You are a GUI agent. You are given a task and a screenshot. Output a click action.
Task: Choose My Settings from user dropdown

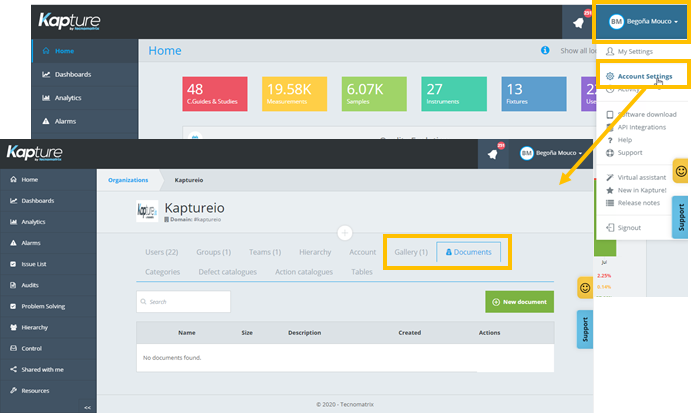pyautogui.click(x=630, y=52)
